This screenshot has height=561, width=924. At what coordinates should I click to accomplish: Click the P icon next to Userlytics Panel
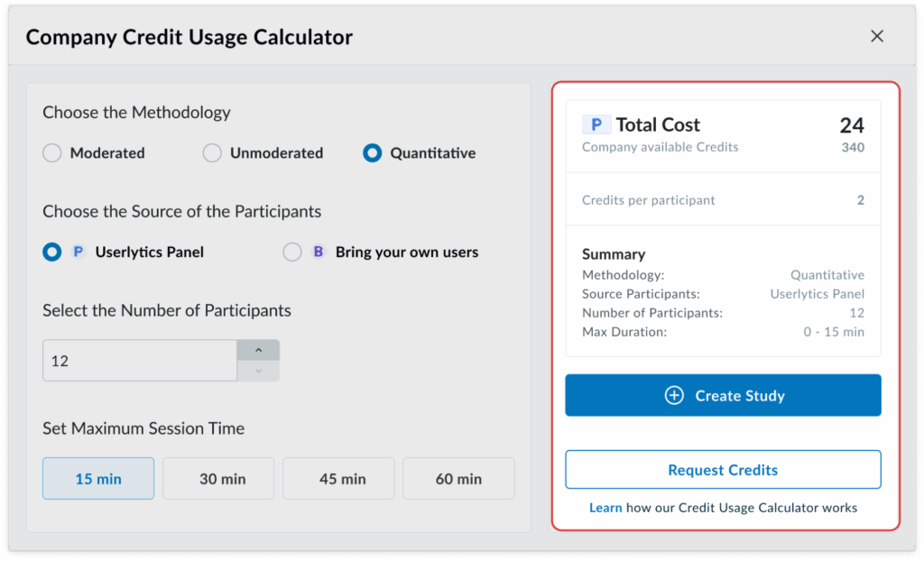coord(79,252)
